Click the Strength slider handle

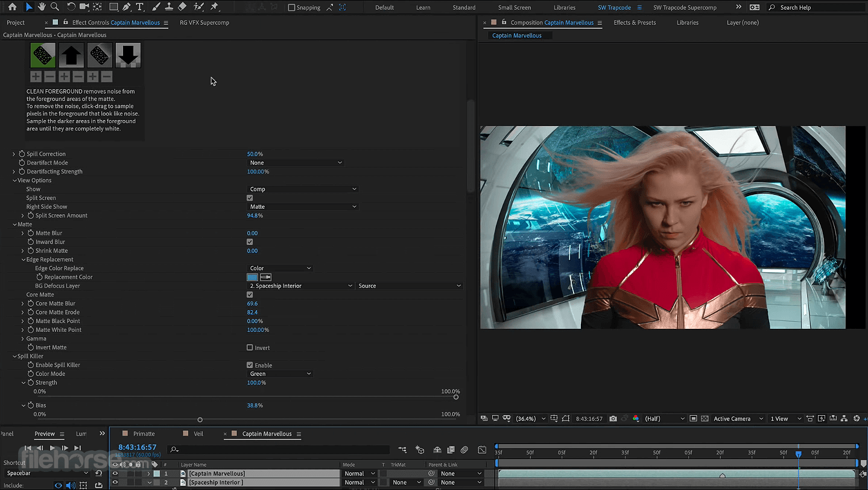(x=456, y=397)
